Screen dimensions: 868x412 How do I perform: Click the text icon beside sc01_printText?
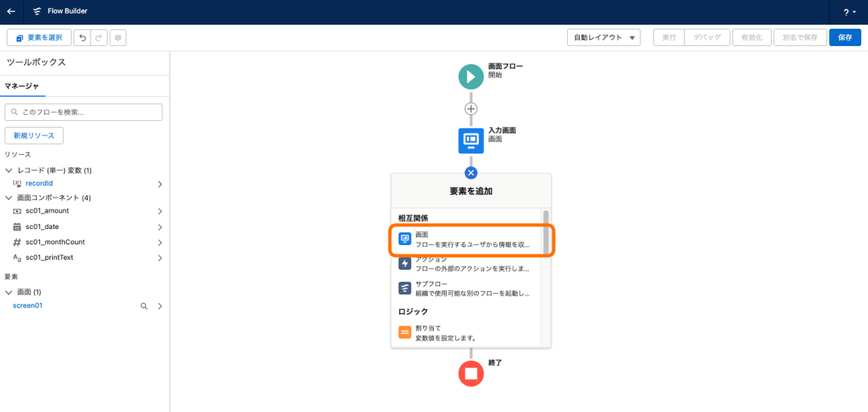click(17, 258)
